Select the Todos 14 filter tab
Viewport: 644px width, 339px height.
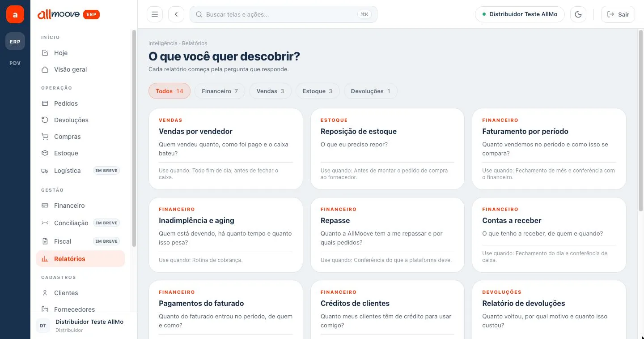[169, 91]
